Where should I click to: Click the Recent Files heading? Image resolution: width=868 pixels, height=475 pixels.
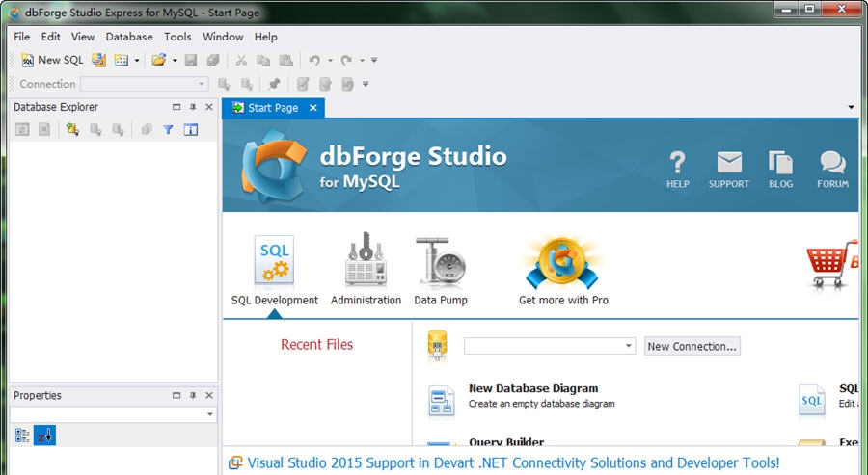[316, 345]
